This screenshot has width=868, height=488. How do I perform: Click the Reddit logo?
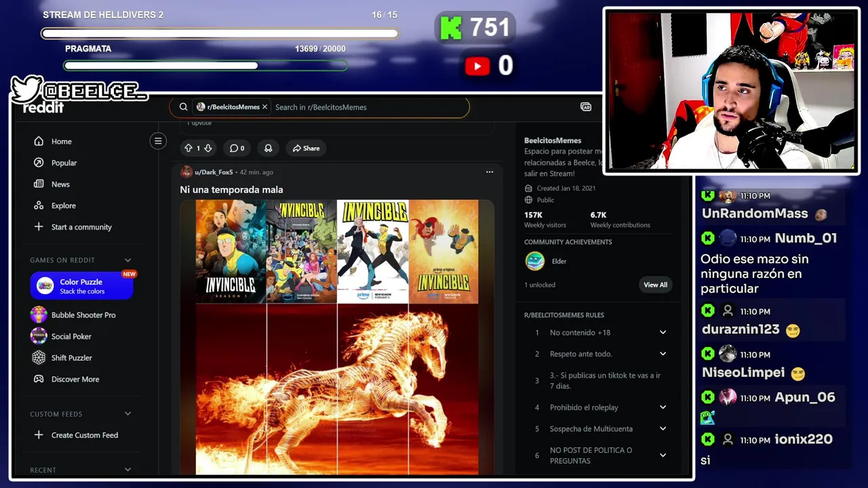point(43,108)
